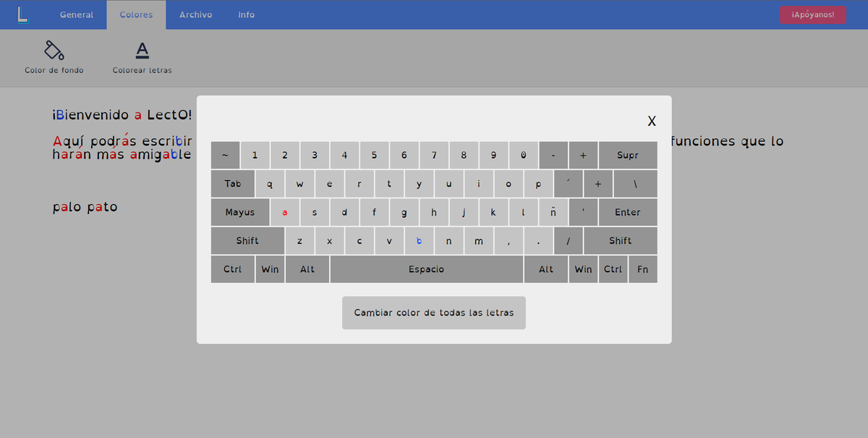Select the Colores tab

(x=136, y=14)
